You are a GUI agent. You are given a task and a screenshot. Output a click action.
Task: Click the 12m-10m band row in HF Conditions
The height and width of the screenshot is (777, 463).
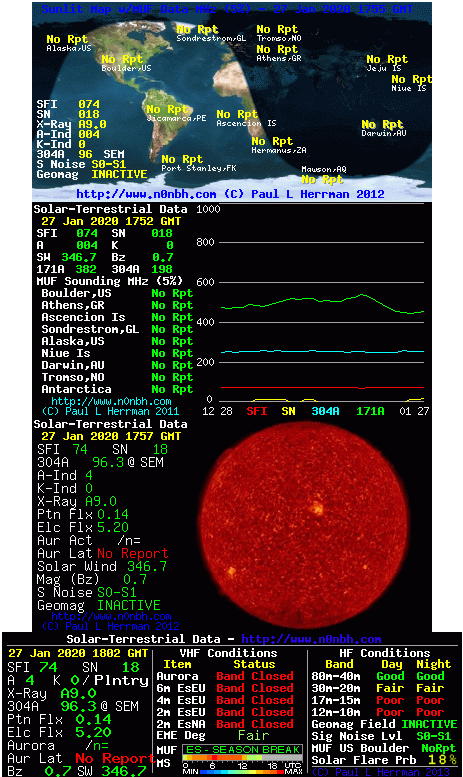(x=378, y=712)
